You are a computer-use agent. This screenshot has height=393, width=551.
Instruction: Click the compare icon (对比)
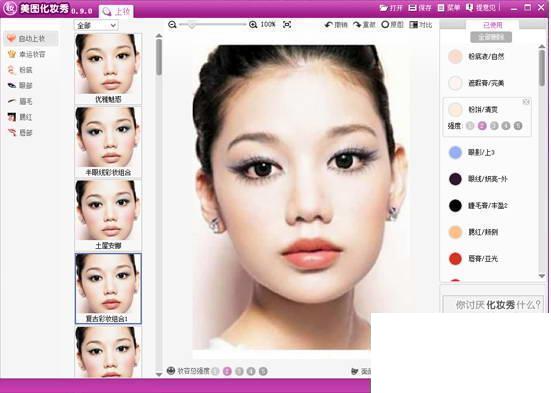pos(413,25)
